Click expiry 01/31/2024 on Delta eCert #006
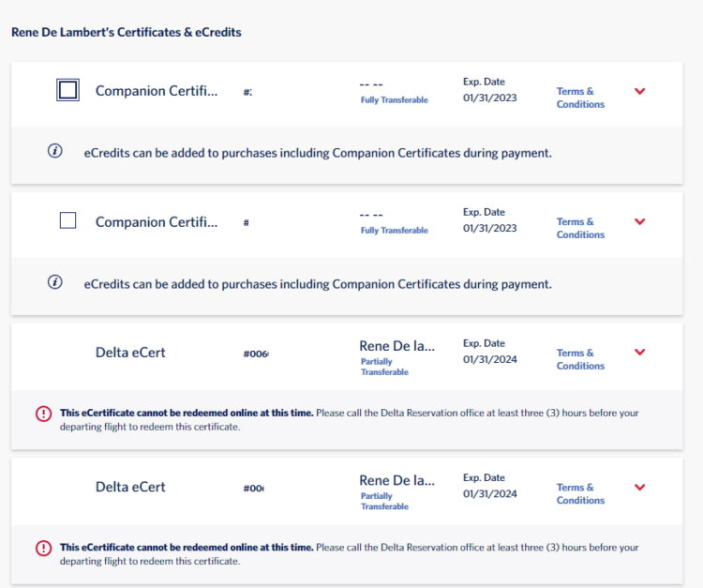The height and width of the screenshot is (588, 703). point(489,359)
